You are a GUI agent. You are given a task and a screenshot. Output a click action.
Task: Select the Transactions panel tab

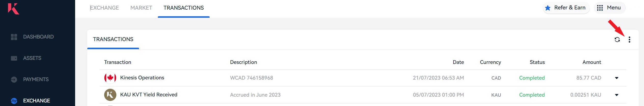[113, 39]
